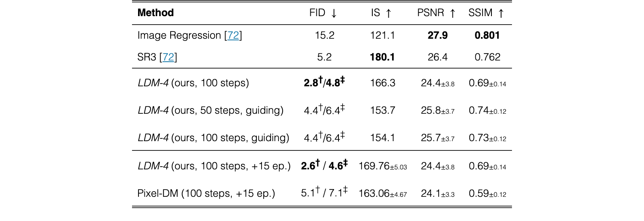Select the LDM-4 (ours, 100 steps) row label
Image resolution: width=644 pixels, height=221 pixels.
(x=193, y=83)
